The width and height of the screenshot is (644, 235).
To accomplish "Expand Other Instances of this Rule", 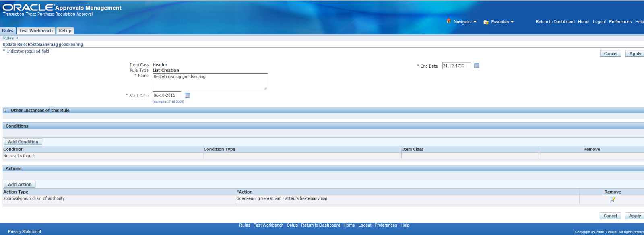I will [5, 110].
